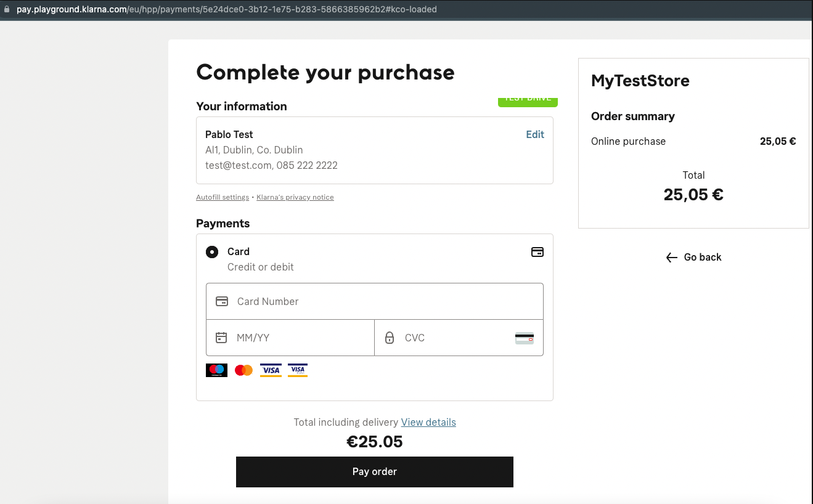The width and height of the screenshot is (813, 504).
Task: Click the padlock icon in address bar
Action: click(x=7, y=9)
